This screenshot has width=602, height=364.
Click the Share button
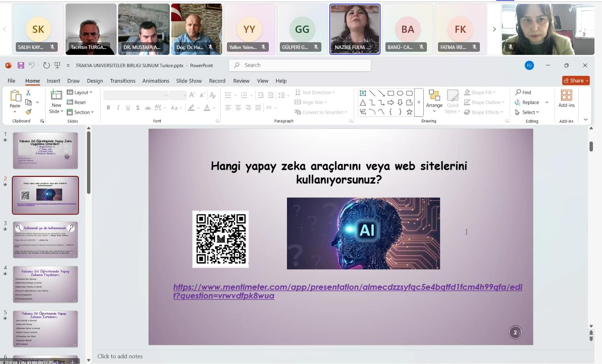(576, 81)
